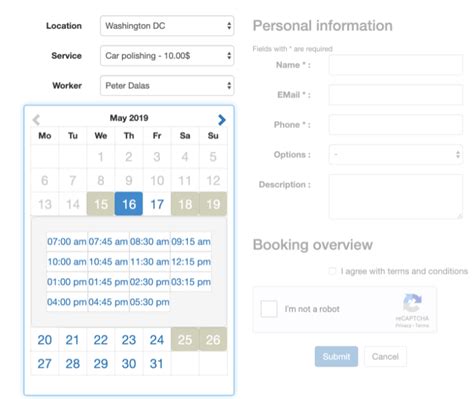Click into the Name input field
Screen dimensions: 474x399
pos(396,65)
